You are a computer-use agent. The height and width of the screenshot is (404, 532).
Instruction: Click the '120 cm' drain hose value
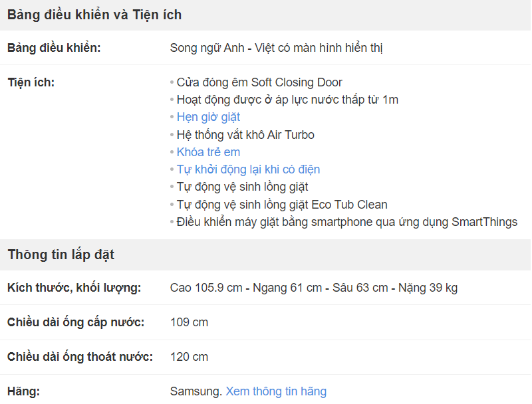(x=189, y=357)
